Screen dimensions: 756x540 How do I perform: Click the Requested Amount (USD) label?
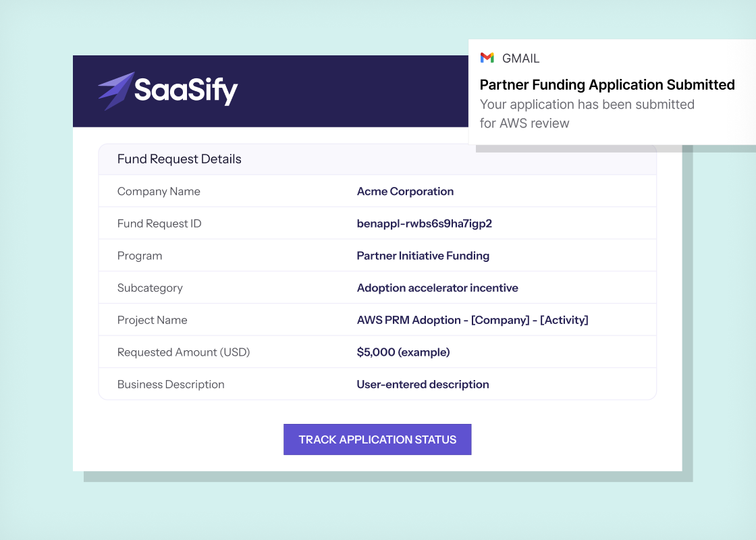click(184, 352)
